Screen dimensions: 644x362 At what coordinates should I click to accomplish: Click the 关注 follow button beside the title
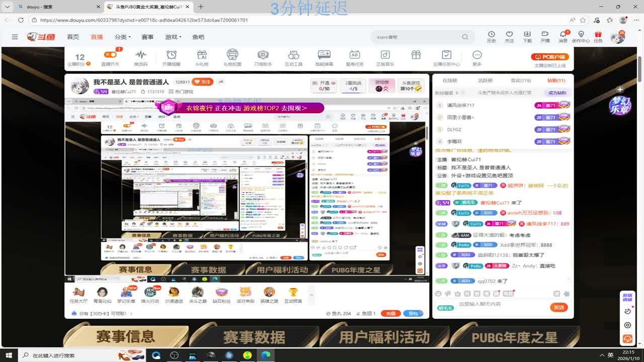(203, 82)
